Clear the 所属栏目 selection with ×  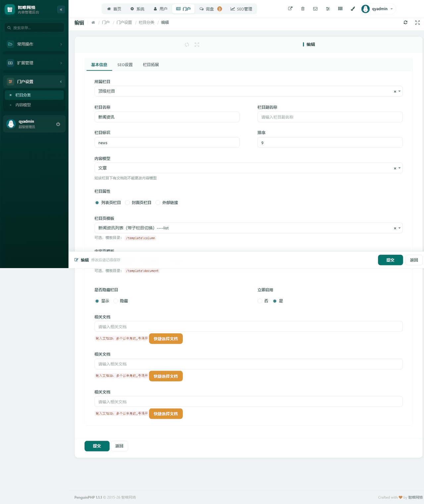[x=395, y=91]
